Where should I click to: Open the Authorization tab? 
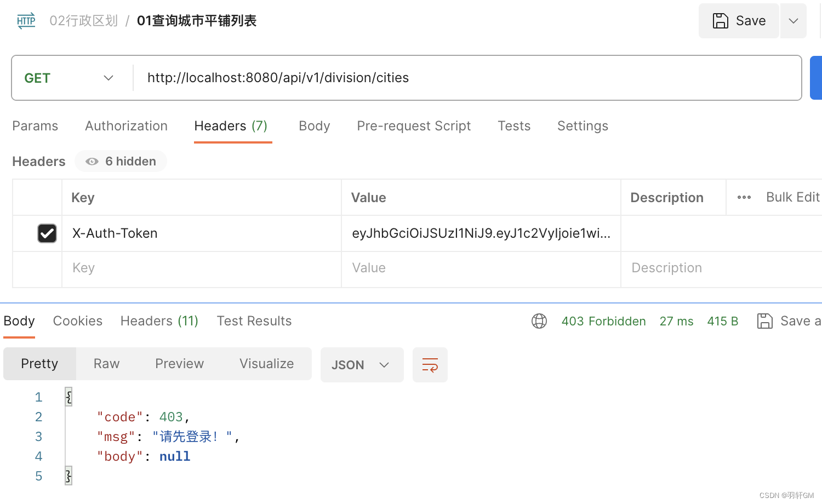point(126,126)
